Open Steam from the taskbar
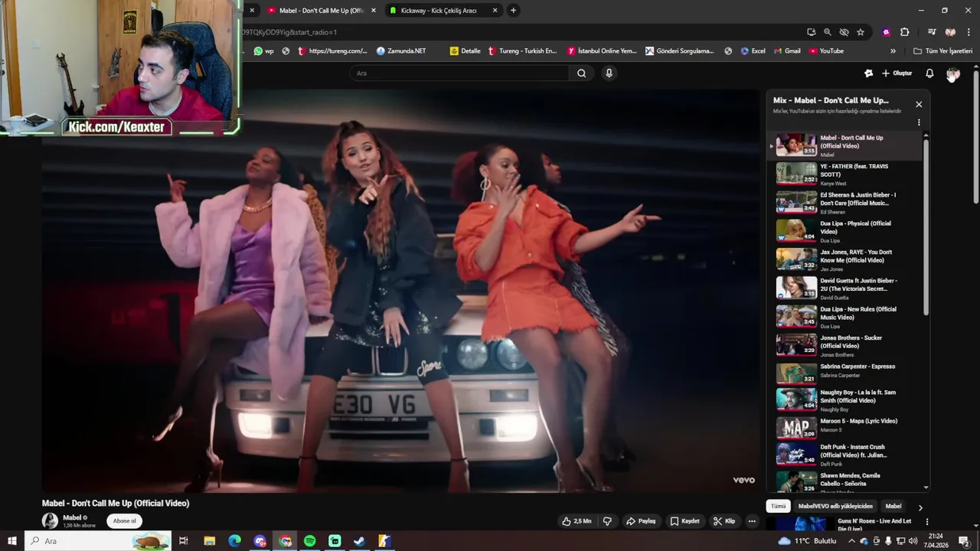980x551 pixels. tap(359, 541)
